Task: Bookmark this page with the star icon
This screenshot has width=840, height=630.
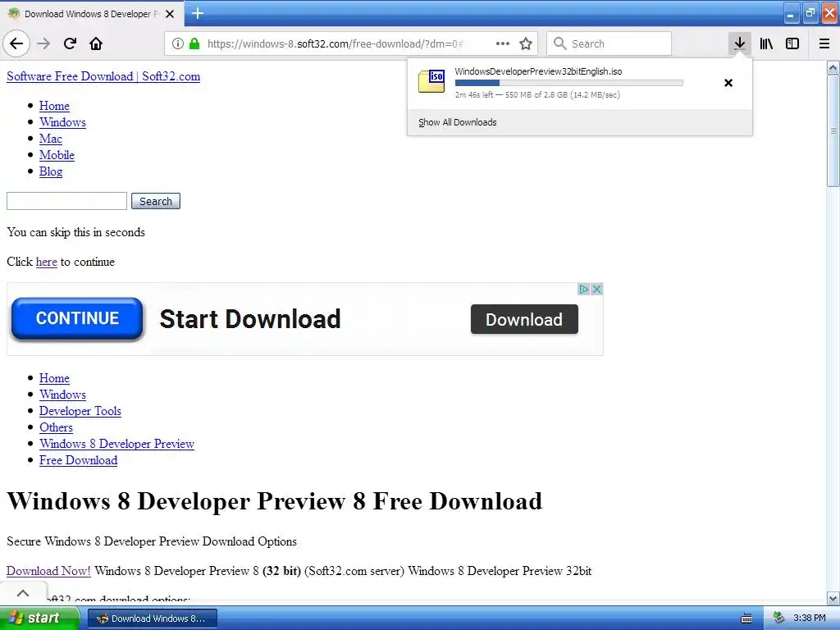Action: pos(526,43)
